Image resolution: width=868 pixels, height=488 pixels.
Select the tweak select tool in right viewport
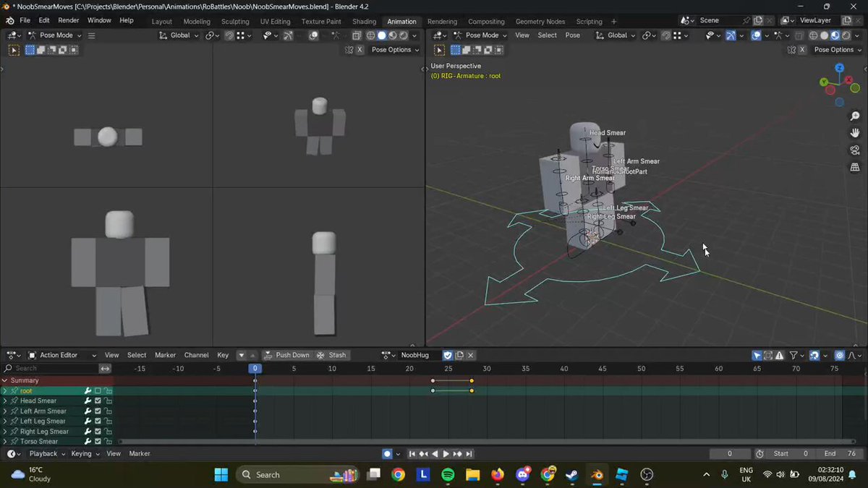point(439,50)
